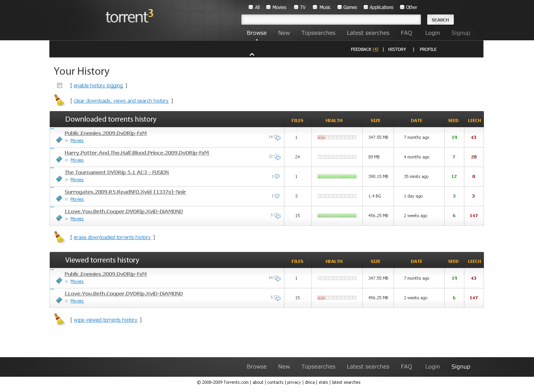Check the Movies category checkbox
The image size is (534, 392).
click(268, 7)
